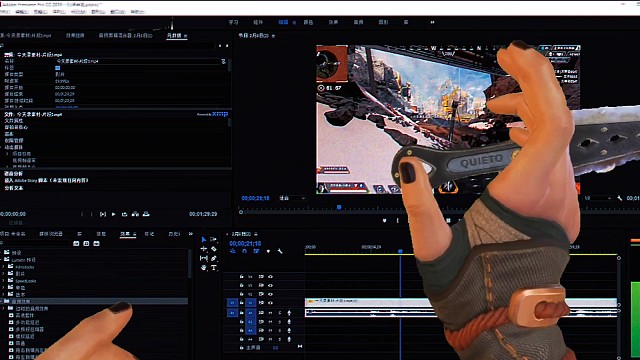Open the metadata panel tab in Source group

coord(174,36)
